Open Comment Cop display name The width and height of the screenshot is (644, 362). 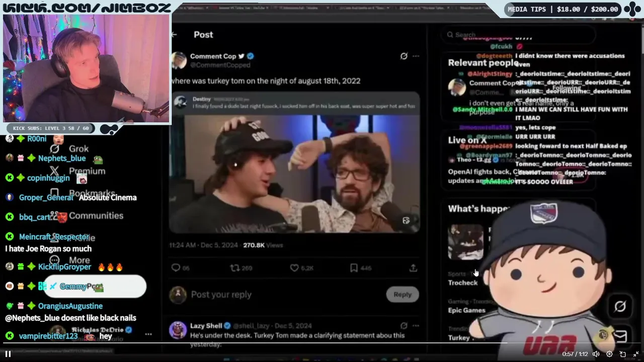click(x=213, y=56)
